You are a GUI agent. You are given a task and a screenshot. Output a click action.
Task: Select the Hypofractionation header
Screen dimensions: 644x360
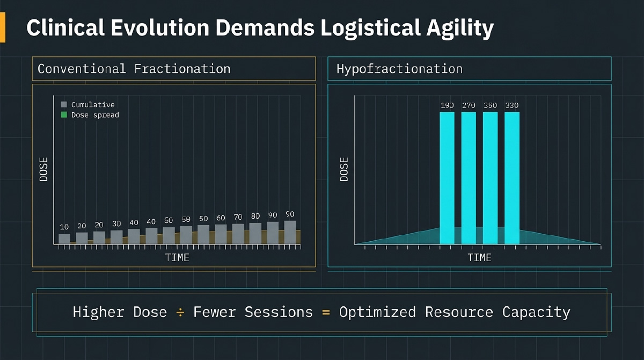[399, 69]
